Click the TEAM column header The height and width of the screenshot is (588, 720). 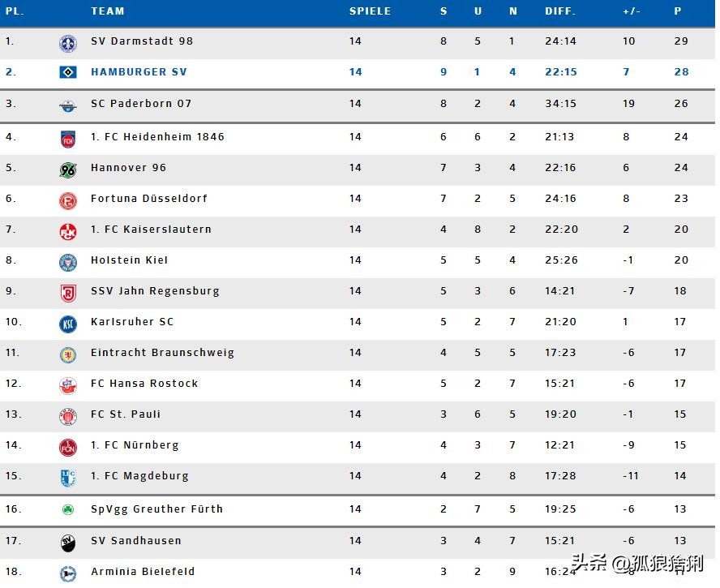coord(108,11)
